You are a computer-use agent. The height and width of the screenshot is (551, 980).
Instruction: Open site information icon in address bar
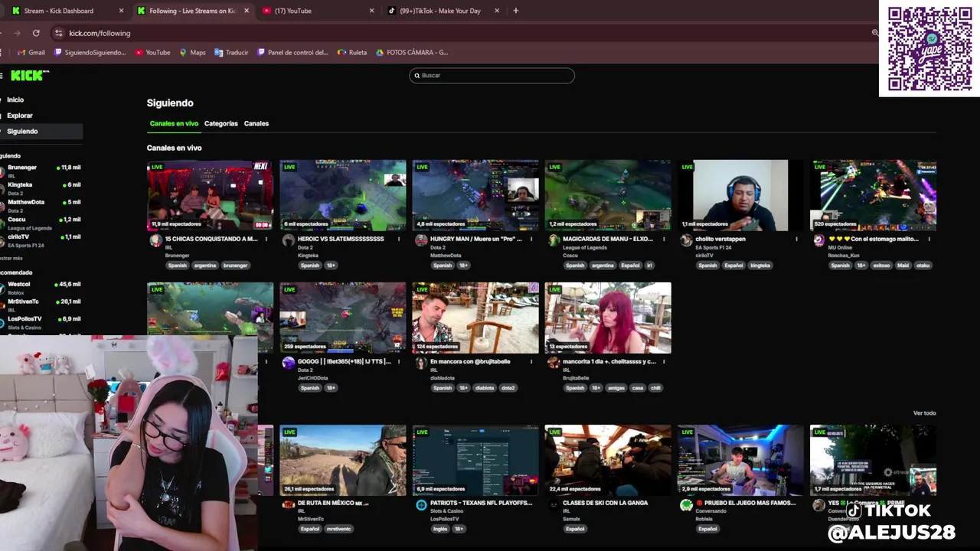[x=58, y=33]
